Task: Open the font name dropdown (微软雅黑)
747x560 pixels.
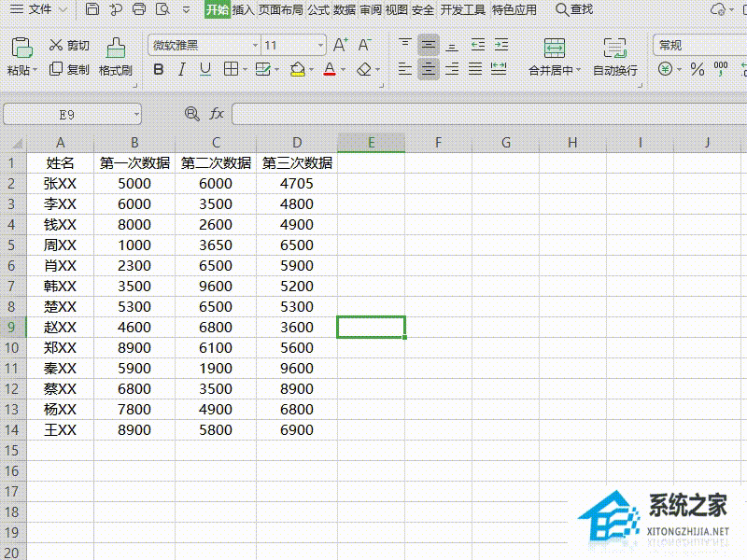Action: click(x=255, y=45)
